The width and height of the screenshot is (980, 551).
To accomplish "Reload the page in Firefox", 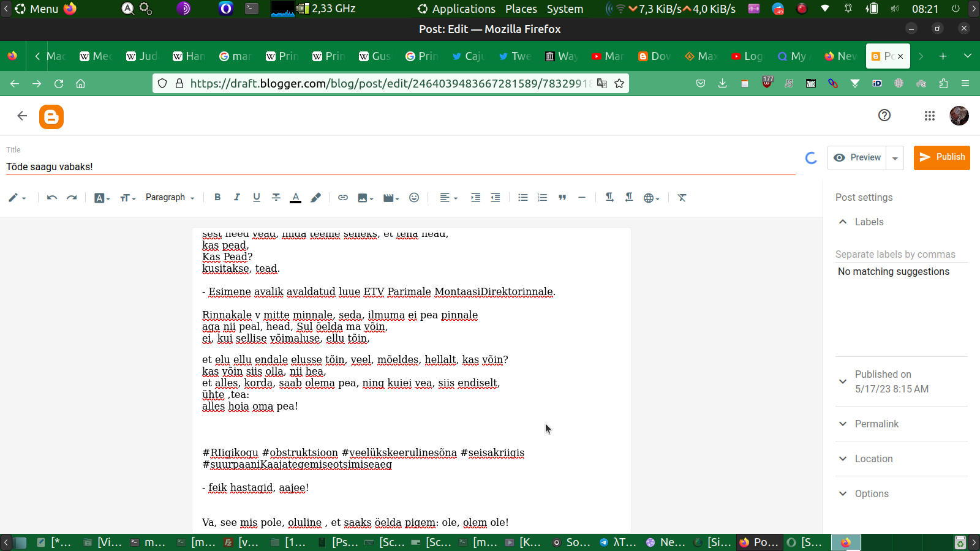I will (59, 83).
